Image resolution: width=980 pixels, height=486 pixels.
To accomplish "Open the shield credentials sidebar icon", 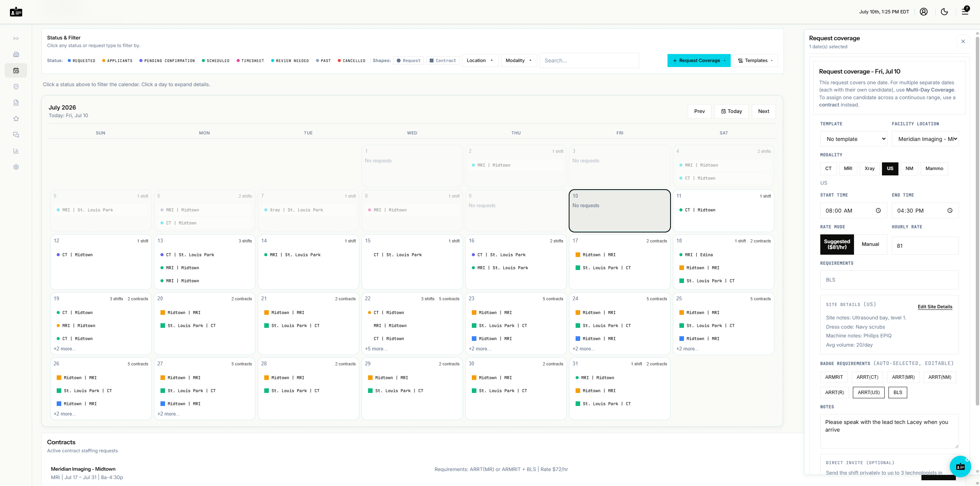I will pos(16,87).
